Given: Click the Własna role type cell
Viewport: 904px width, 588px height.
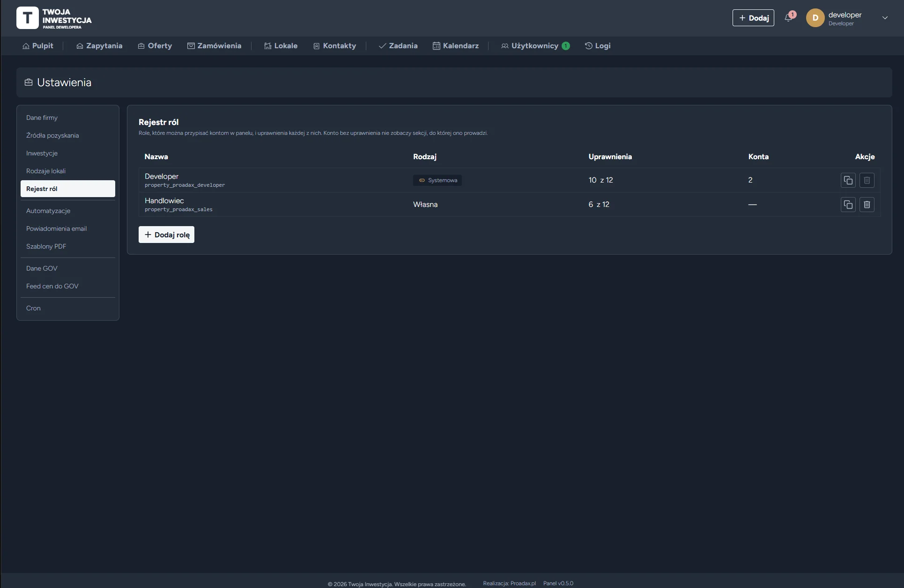Looking at the screenshot, I should pos(425,205).
